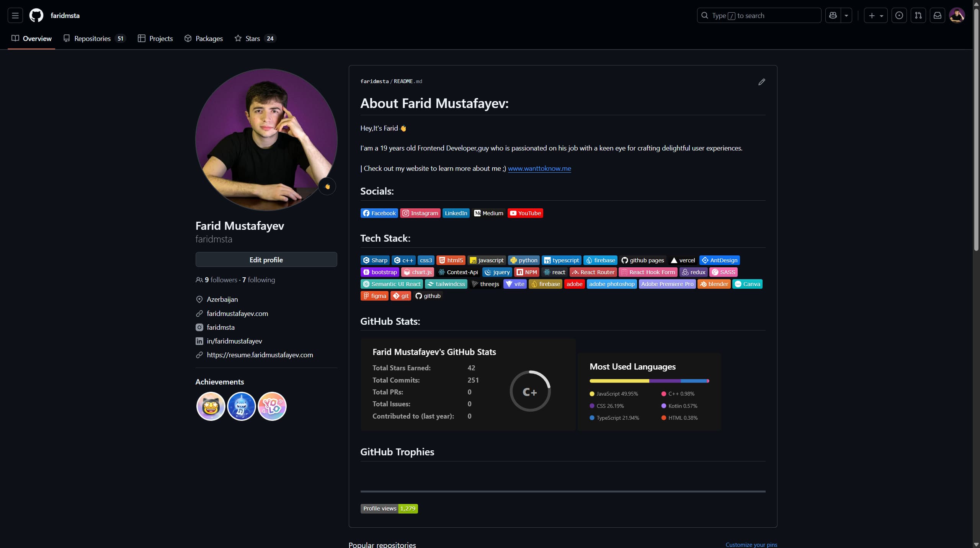Open the hamburger navigation menu
The height and width of the screenshot is (548, 980).
tap(15, 15)
